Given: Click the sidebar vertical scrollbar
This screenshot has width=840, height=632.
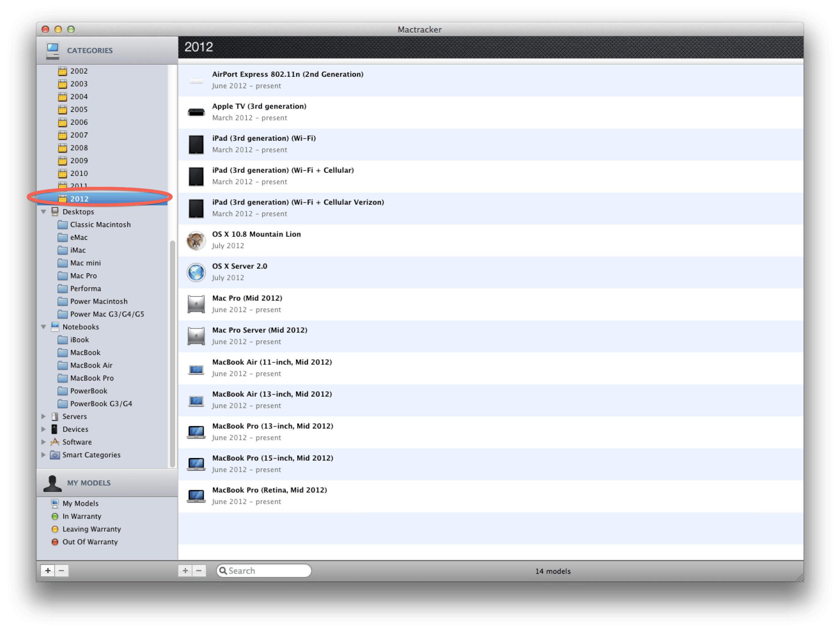Looking at the screenshot, I should click(172, 354).
